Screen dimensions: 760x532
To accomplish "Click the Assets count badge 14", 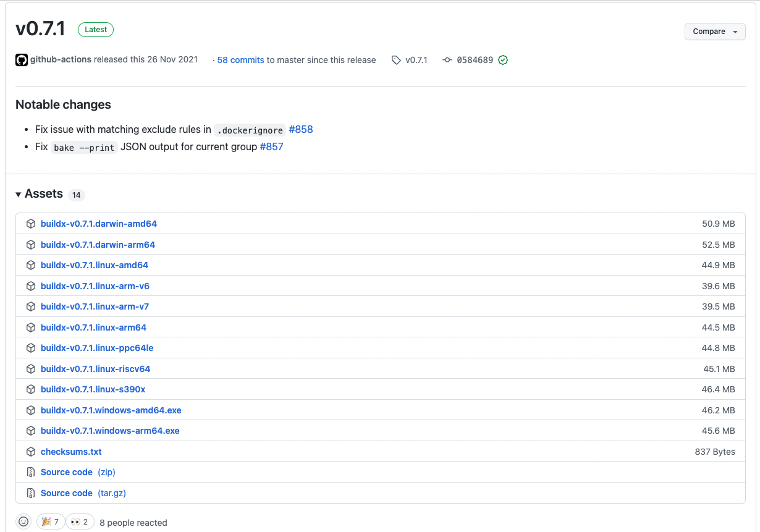I will 76,195.
